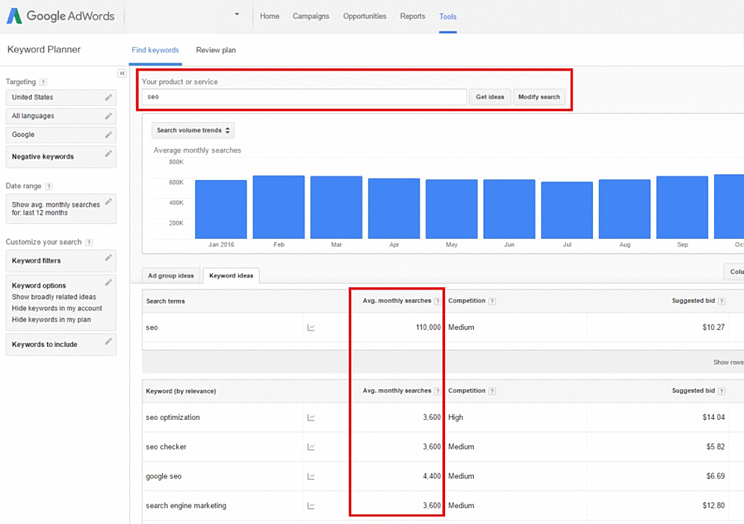Switch to Review plan tab
Image resolution: width=744 pixels, height=524 pixels.
click(x=216, y=50)
